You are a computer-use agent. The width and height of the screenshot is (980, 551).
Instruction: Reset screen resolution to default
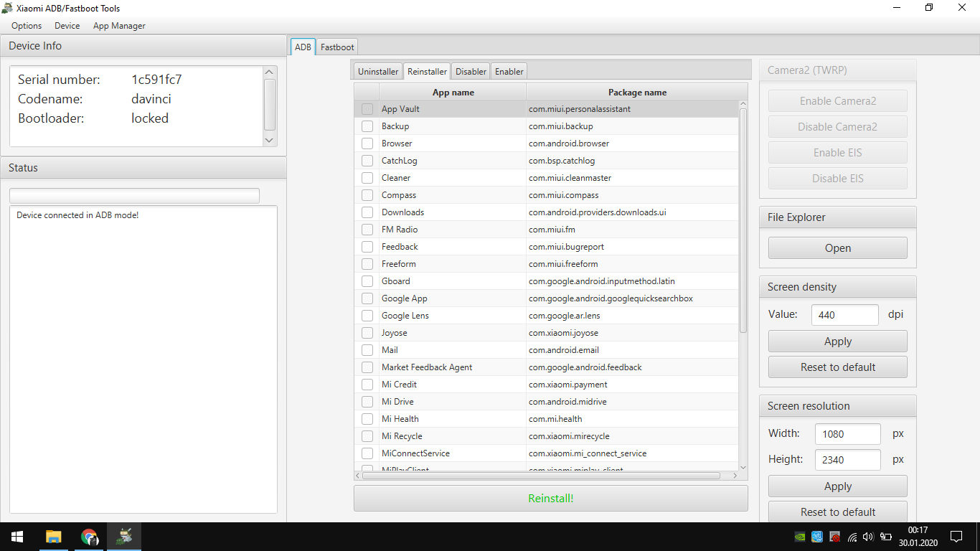tap(838, 512)
